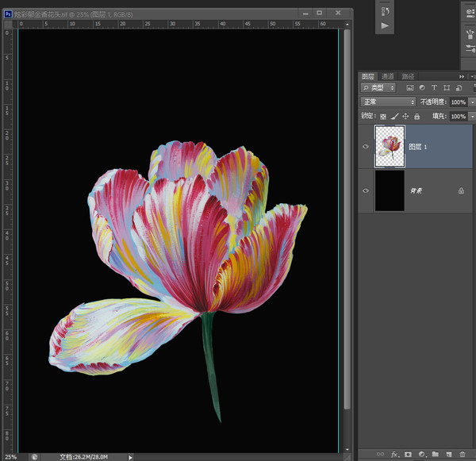Delete layer trash icon
476x461 pixels.
[462, 454]
